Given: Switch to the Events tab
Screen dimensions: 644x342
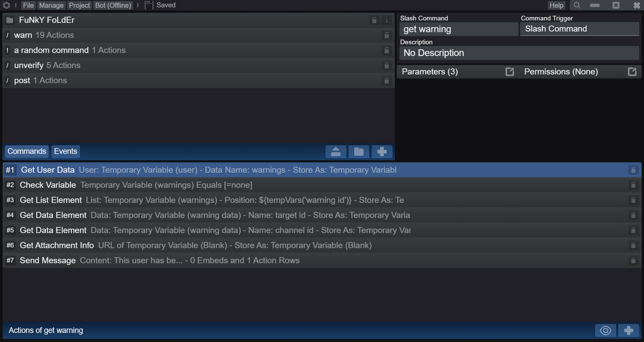Looking at the screenshot, I should pyautogui.click(x=66, y=152).
